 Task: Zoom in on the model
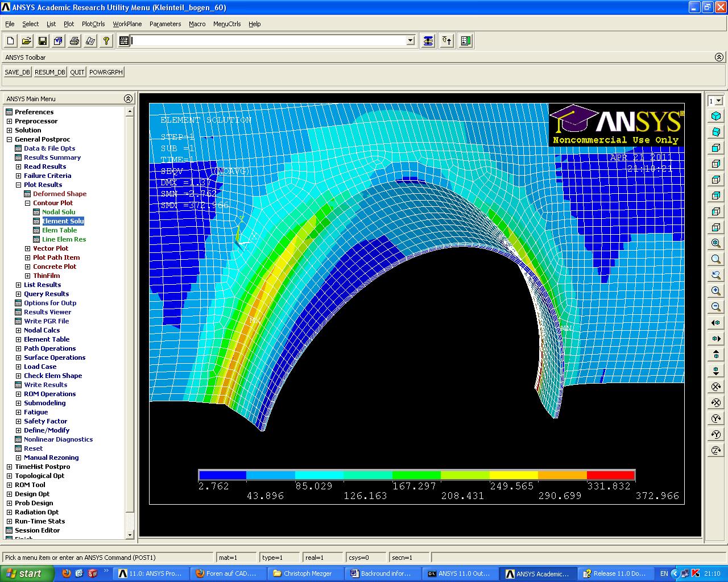(x=716, y=291)
